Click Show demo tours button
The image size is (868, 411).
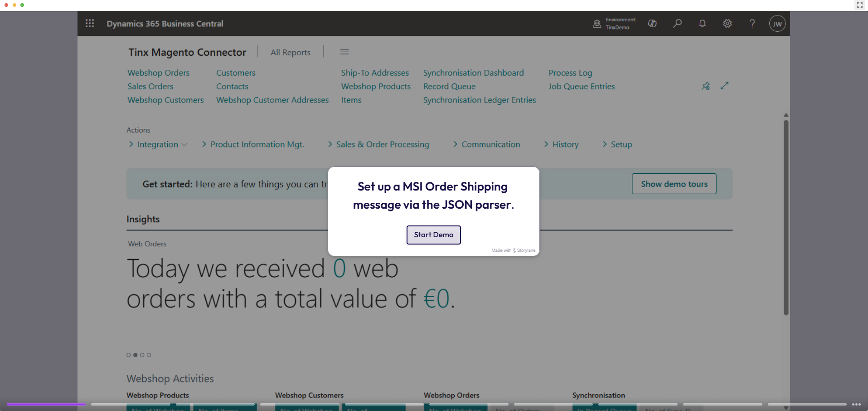coord(674,184)
